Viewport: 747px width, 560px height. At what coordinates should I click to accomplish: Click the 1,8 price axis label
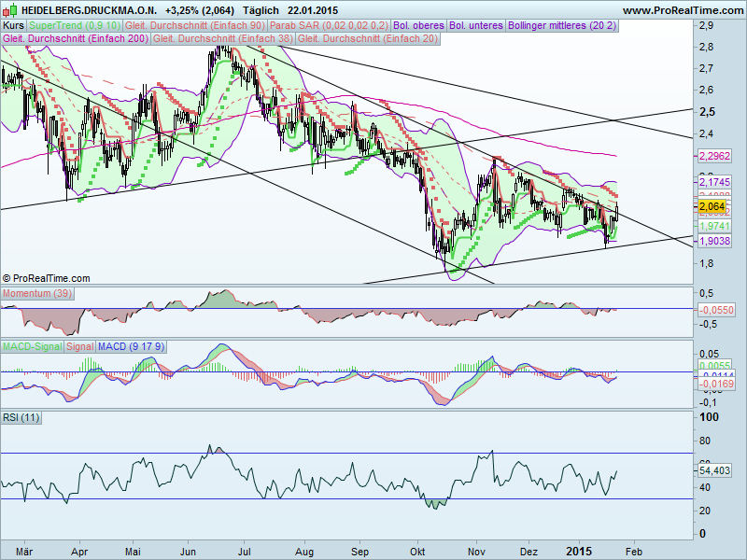(707, 263)
